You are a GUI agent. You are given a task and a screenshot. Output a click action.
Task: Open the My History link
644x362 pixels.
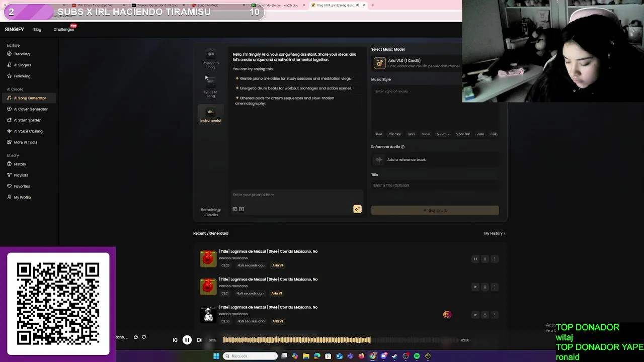click(495, 233)
